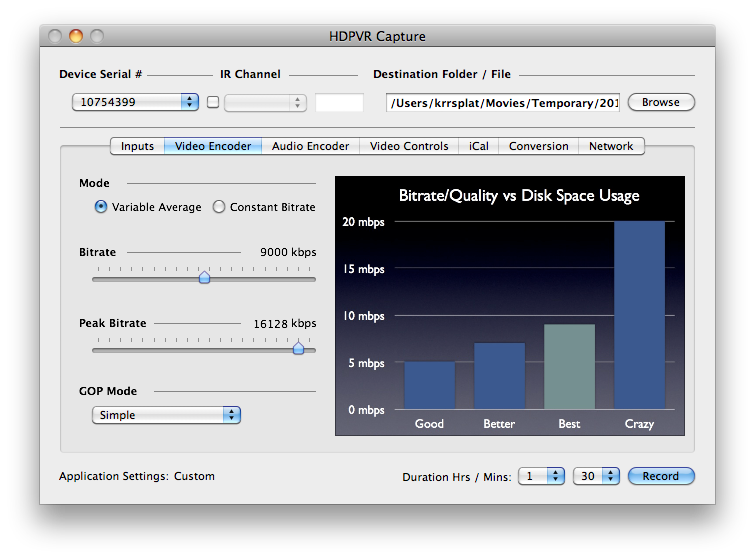
Task: Click the Better bar in the chart
Action: click(x=499, y=376)
